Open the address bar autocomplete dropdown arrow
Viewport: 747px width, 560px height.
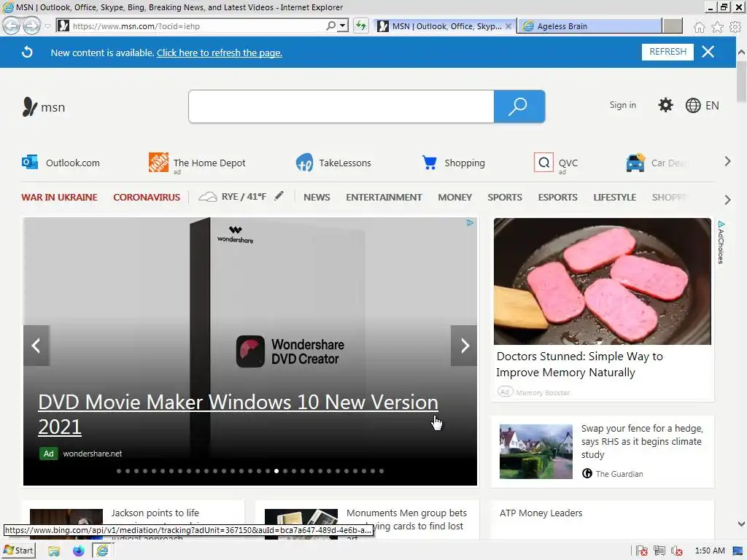tap(343, 26)
